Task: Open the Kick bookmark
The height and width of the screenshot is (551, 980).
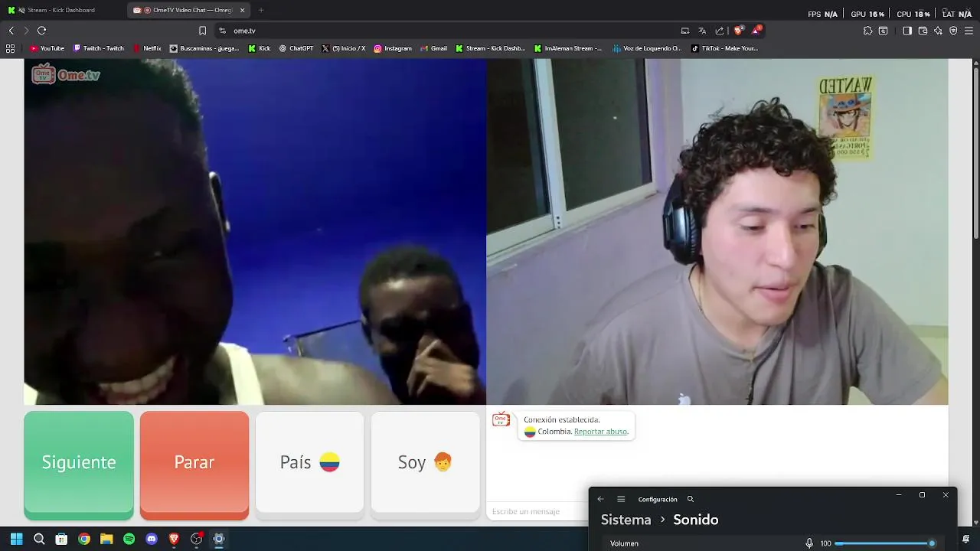Action: [x=260, y=48]
